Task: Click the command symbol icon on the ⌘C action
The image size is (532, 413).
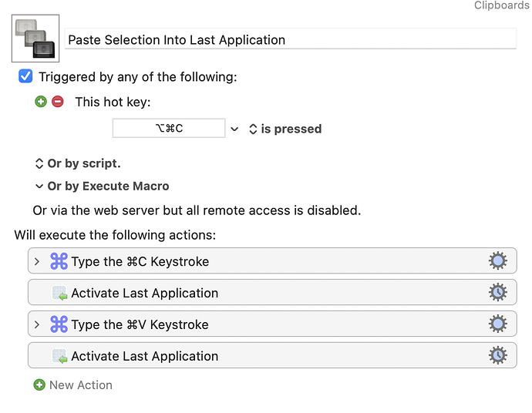Action: coord(59,261)
